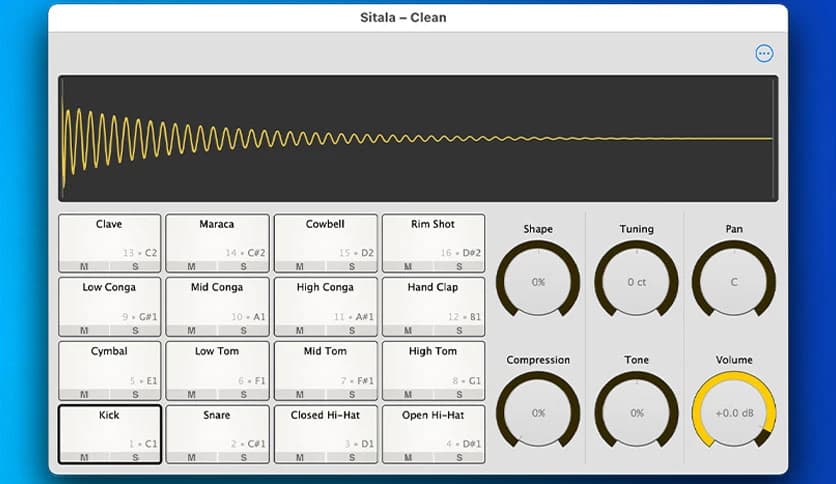Select the Kick drum pad
836x484 pixels.
coord(110,434)
